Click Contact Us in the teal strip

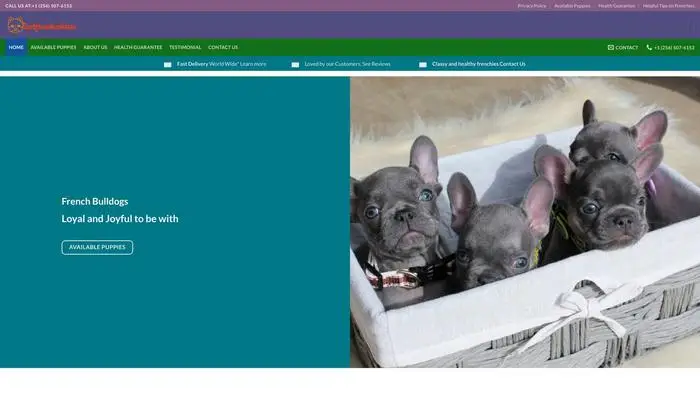pyautogui.click(x=512, y=64)
